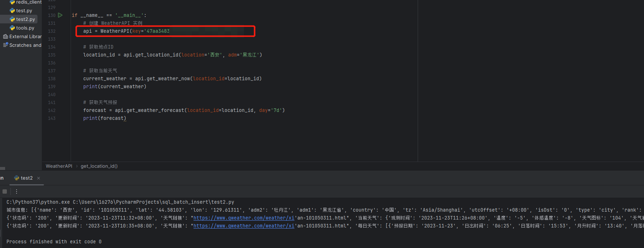Click the green run gutter arrow
The width and height of the screenshot is (644, 248).
pos(60,15)
